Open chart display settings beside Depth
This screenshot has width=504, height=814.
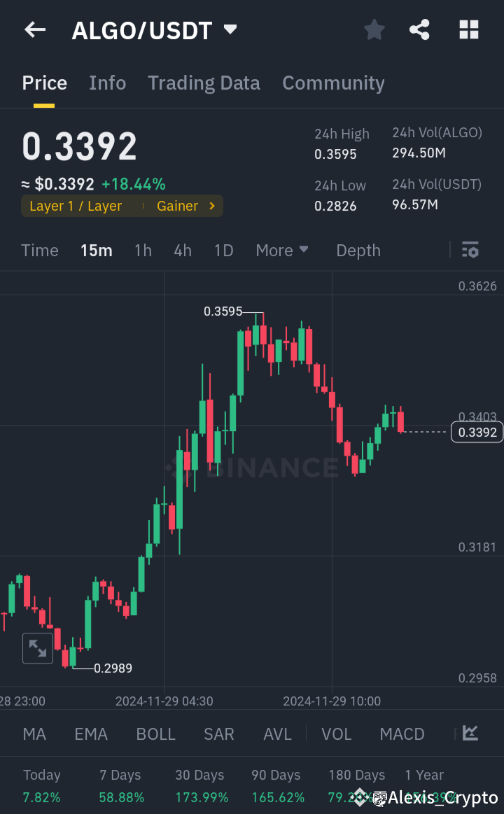coord(470,250)
